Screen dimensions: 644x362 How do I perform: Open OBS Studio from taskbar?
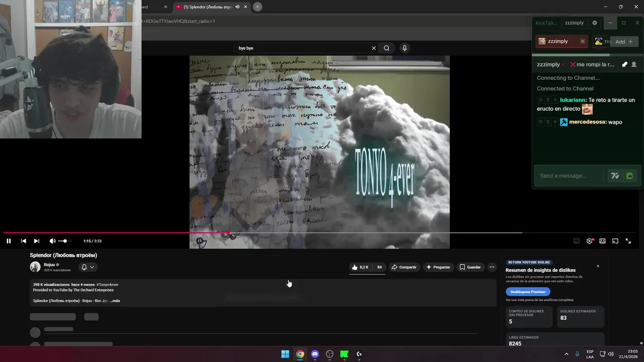coord(330,354)
